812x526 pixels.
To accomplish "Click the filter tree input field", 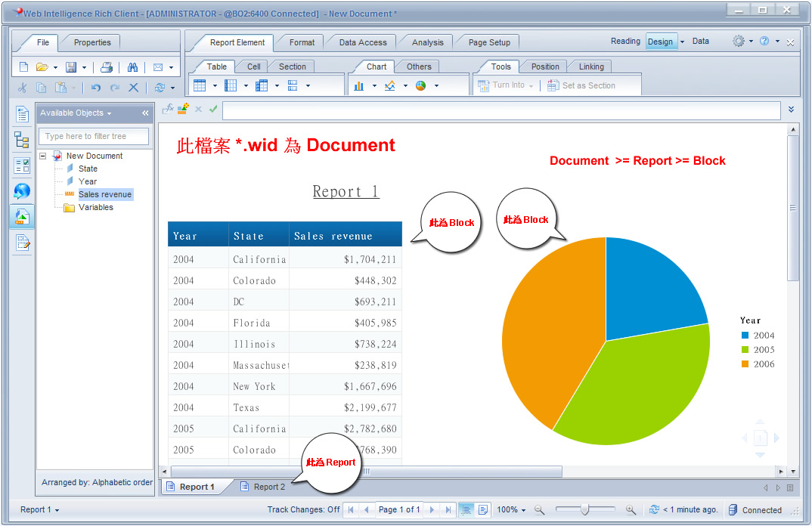I will point(93,135).
